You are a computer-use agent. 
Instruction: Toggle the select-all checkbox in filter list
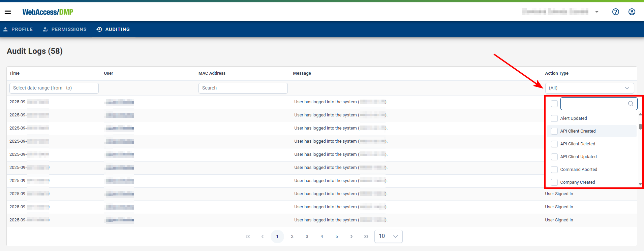tap(554, 104)
